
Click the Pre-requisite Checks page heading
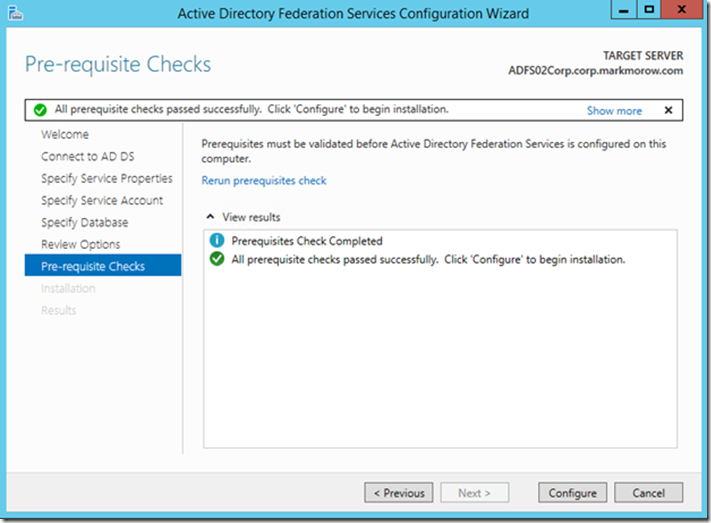click(118, 64)
